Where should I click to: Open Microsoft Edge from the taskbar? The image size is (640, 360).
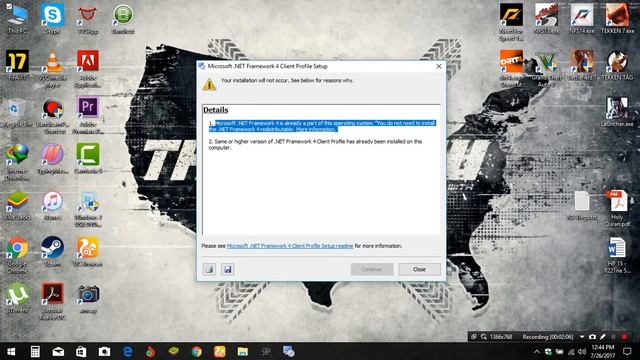click(127, 351)
